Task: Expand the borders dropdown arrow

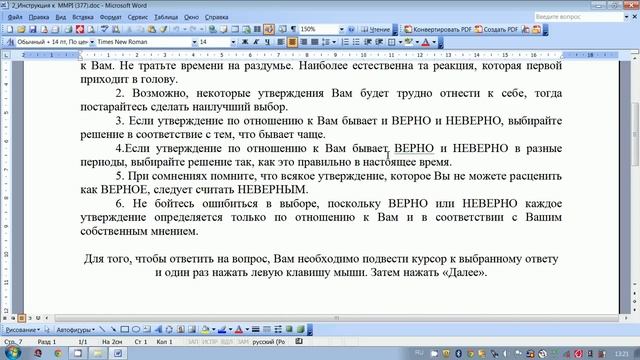Action: [400, 42]
